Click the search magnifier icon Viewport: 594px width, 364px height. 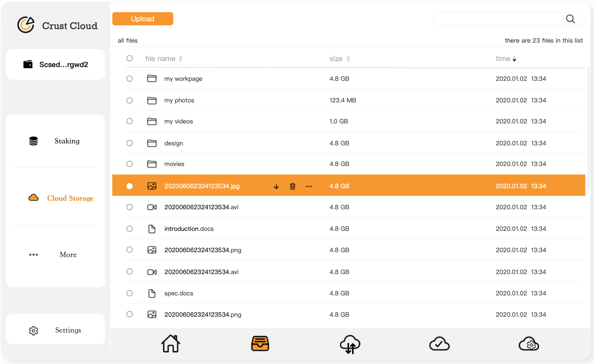pyautogui.click(x=570, y=19)
